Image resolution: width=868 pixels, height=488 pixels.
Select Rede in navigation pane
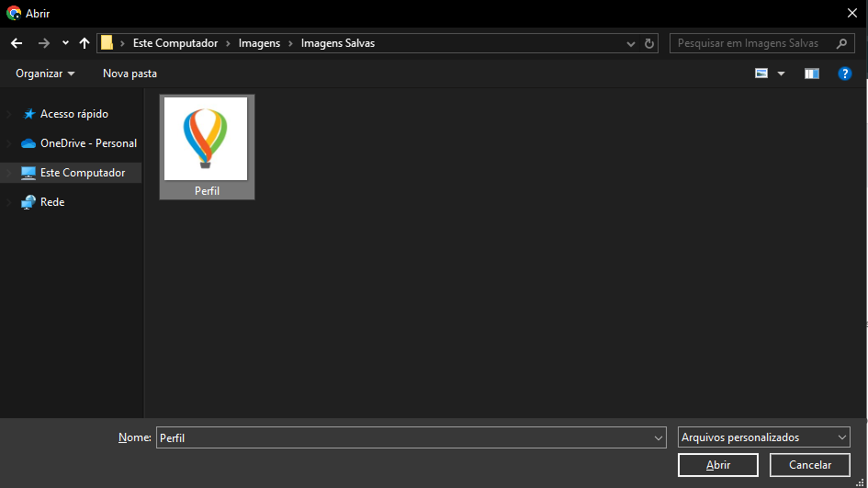click(52, 202)
